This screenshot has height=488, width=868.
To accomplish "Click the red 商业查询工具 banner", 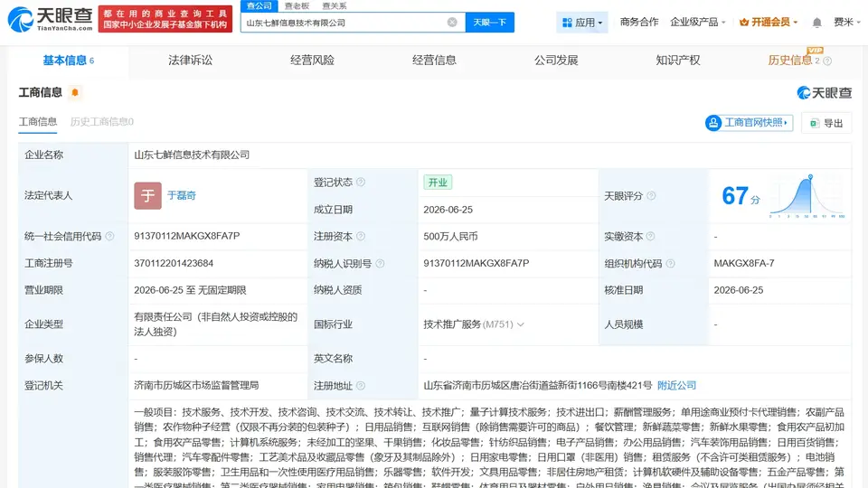I will (x=165, y=19).
